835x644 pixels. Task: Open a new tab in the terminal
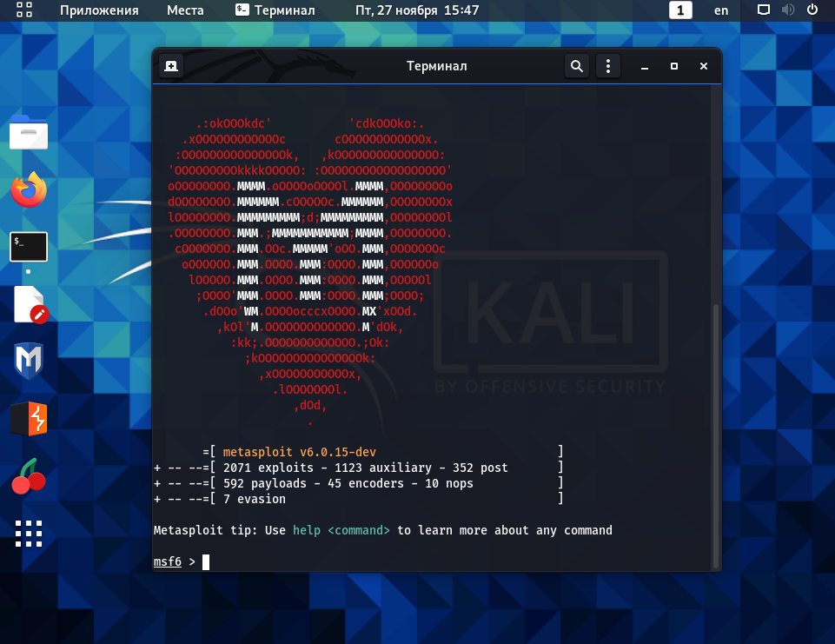click(x=171, y=66)
